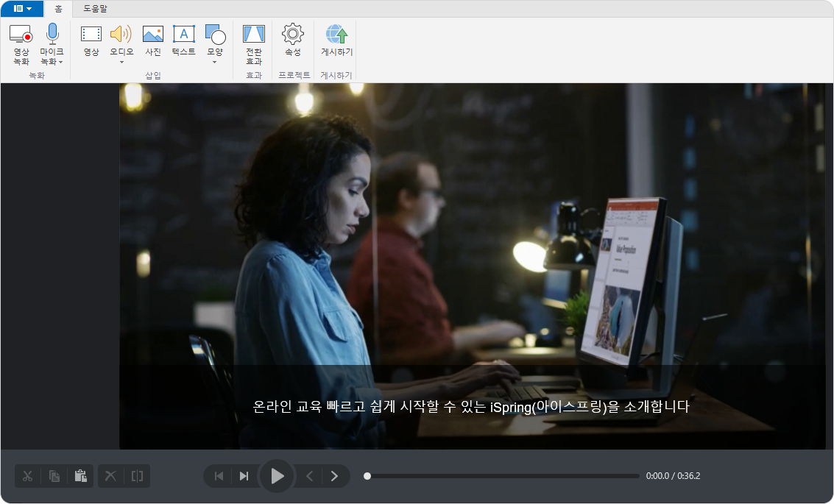Viewport: 834px width, 504px height.
Task: Select the 홈 ribbon tab
Action: pyautogui.click(x=58, y=9)
